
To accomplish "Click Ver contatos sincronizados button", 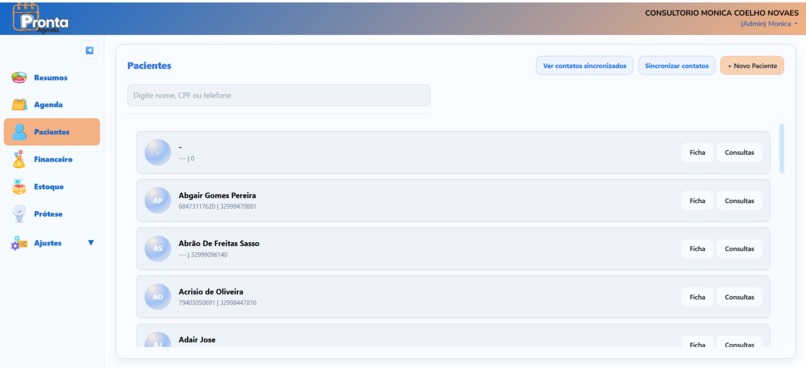I will pyautogui.click(x=584, y=66).
